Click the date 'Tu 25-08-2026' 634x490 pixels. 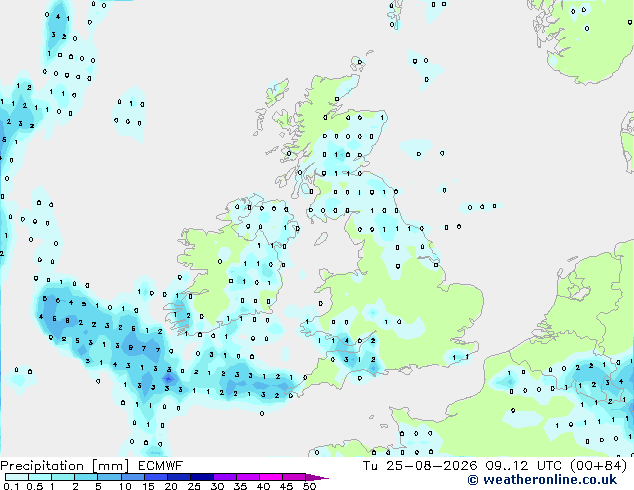pyautogui.click(x=420, y=466)
